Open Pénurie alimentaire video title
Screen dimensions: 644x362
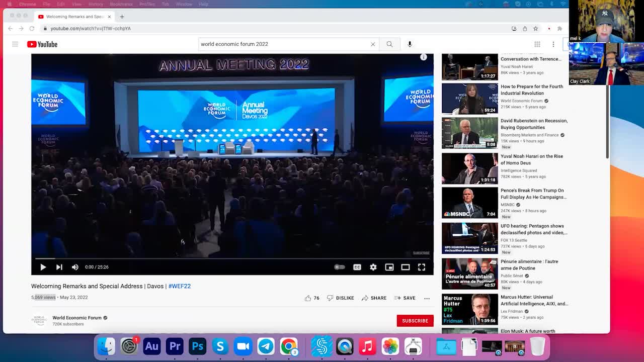point(529,264)
